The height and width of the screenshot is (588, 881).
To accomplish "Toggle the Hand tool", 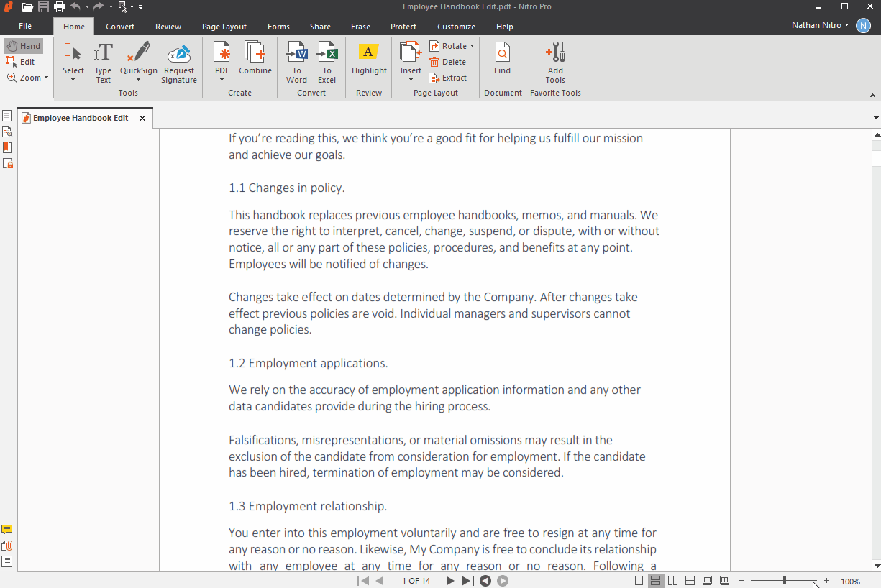I will pyautogui.click(x=24, y=46).
